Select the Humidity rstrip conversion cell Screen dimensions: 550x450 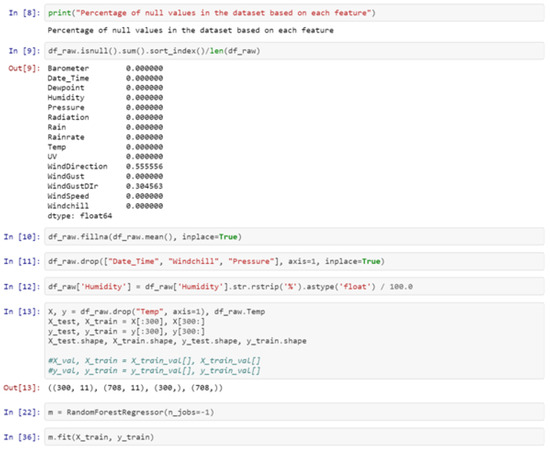(x=294, y=287)
